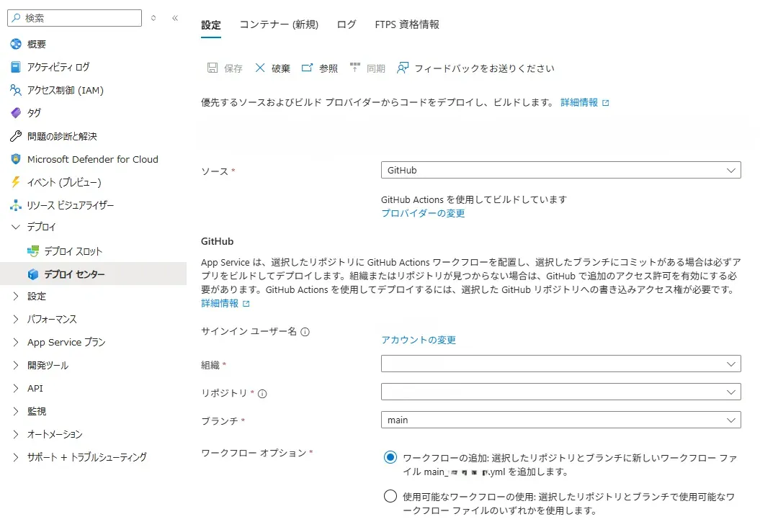Screen dimensions: 760x532
Task: Click the アクセス制御 (IAM) people icon
Action: (16, 90)
